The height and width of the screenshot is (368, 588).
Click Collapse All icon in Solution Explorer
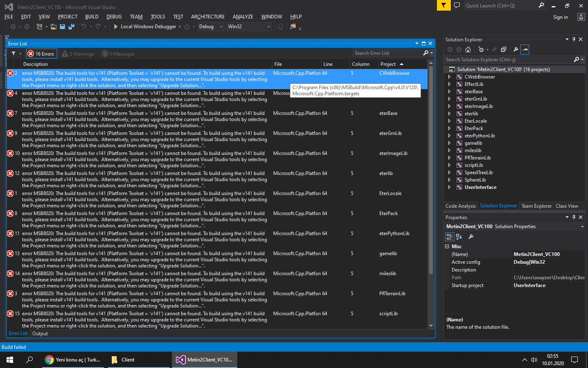point(503,49)
